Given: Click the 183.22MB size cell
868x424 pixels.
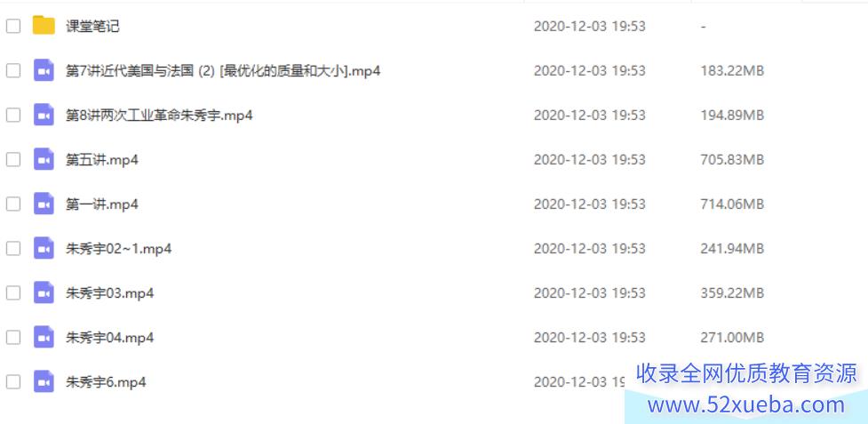Looking at the screenshot, I should pyautogui.click(x=732, y=71).
